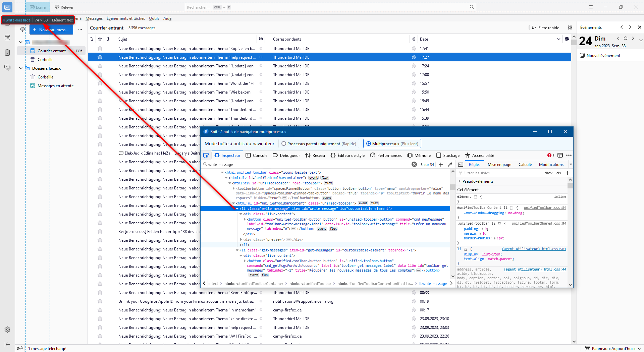Toggle the :hov pseudo-class panel

(x=548, y=173)
